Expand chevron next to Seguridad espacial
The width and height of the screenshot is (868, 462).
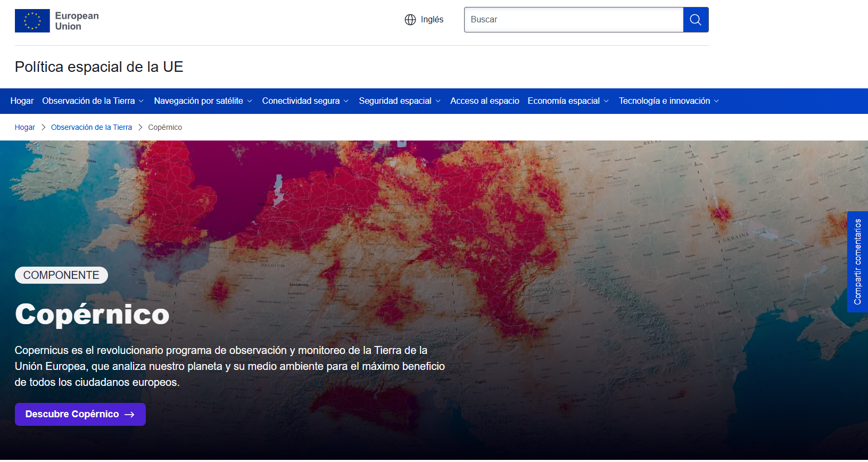pos(438,101)
